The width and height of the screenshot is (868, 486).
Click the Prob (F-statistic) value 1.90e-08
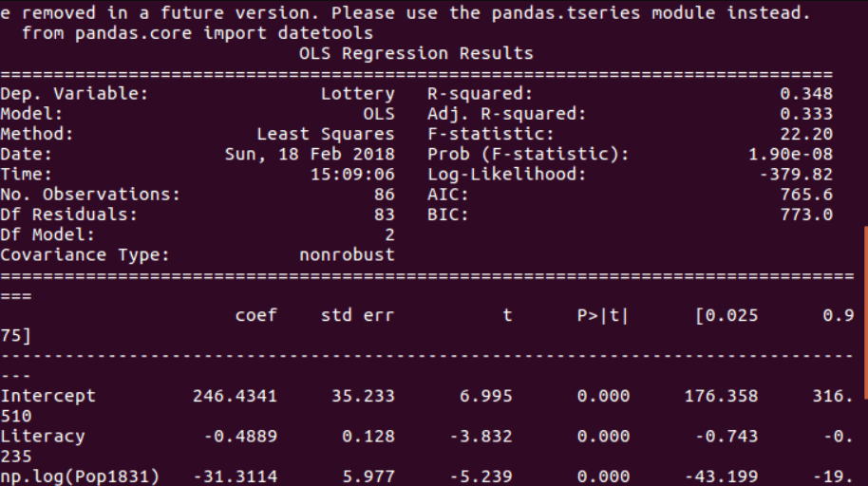pos(790,155)
